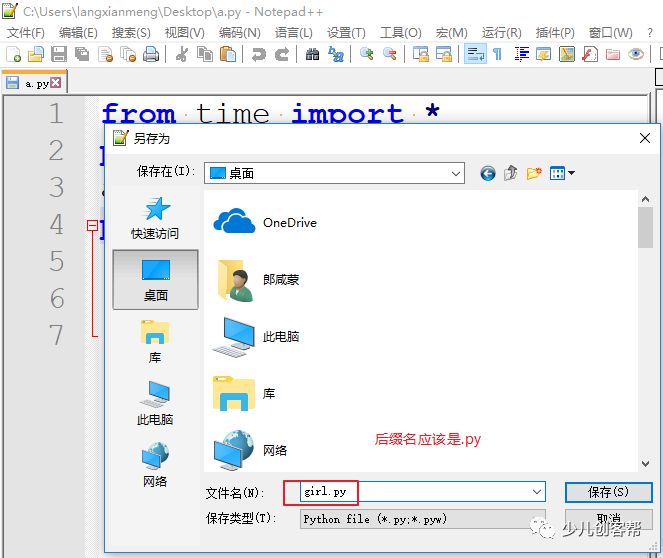Open the view menu dropdown in dialog
Image resolution: width=663 pixels, height=558 pixels.
pos(562,173)
